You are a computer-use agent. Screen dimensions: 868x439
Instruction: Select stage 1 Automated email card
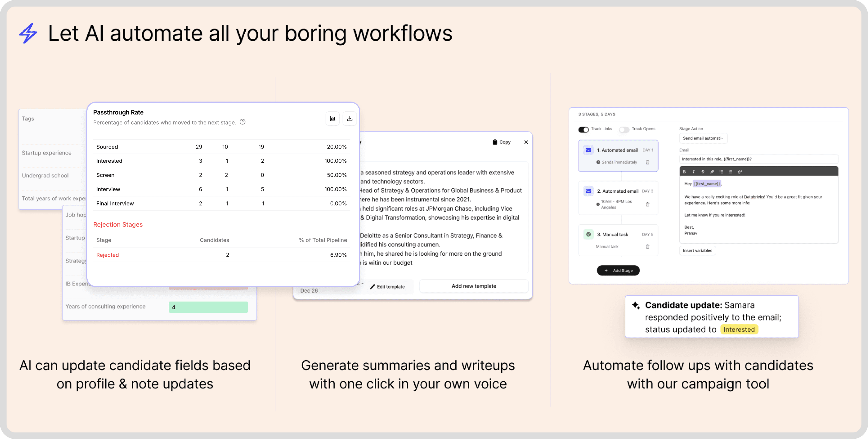click(618, 156)
